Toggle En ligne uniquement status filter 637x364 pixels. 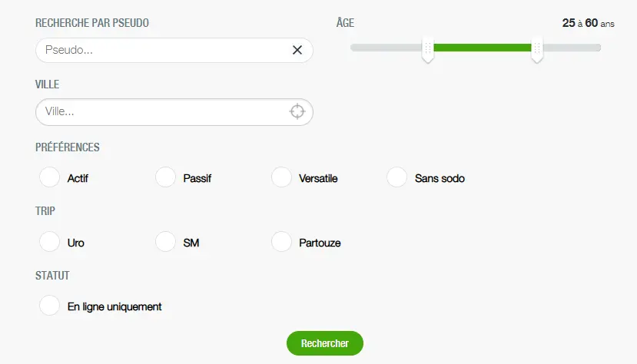coord(49,306)
